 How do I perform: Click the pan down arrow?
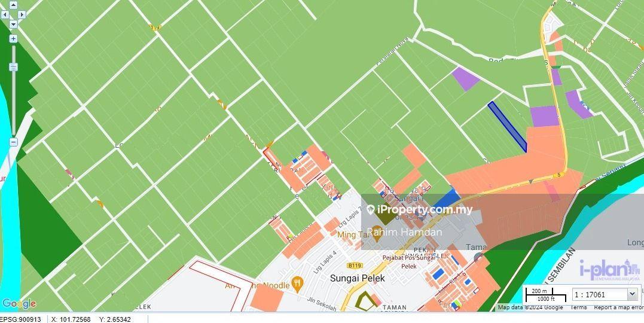tap(13, 25)
